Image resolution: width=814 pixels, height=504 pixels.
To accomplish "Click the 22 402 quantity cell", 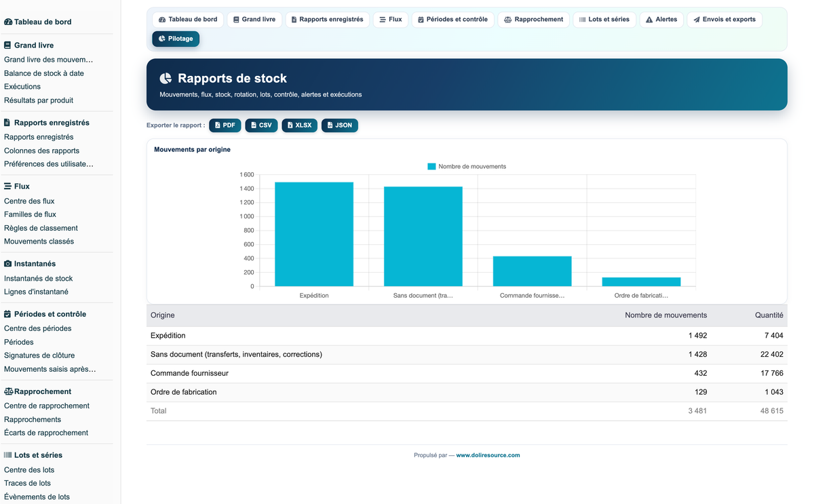I will pyautogui.click(x=772, y=354).
